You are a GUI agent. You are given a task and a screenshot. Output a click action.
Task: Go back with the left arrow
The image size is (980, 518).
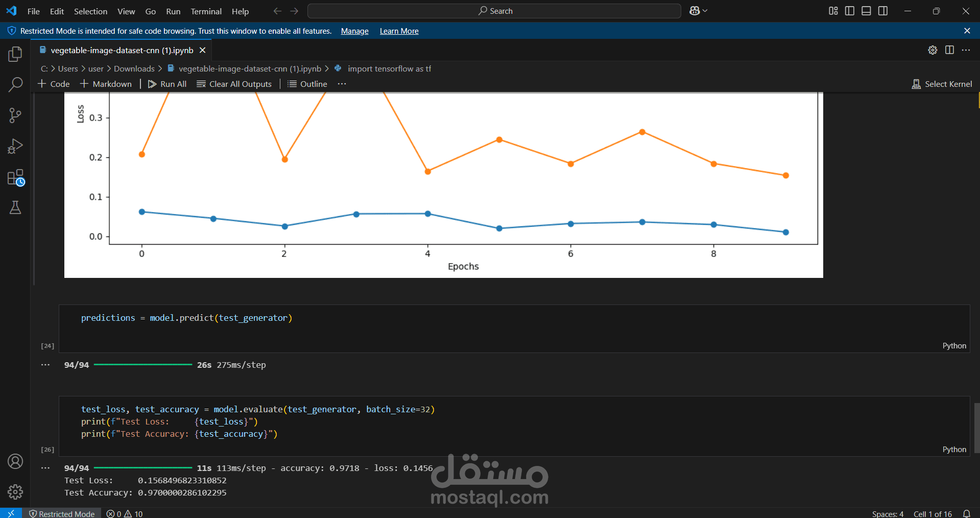(x=277, y=11)
